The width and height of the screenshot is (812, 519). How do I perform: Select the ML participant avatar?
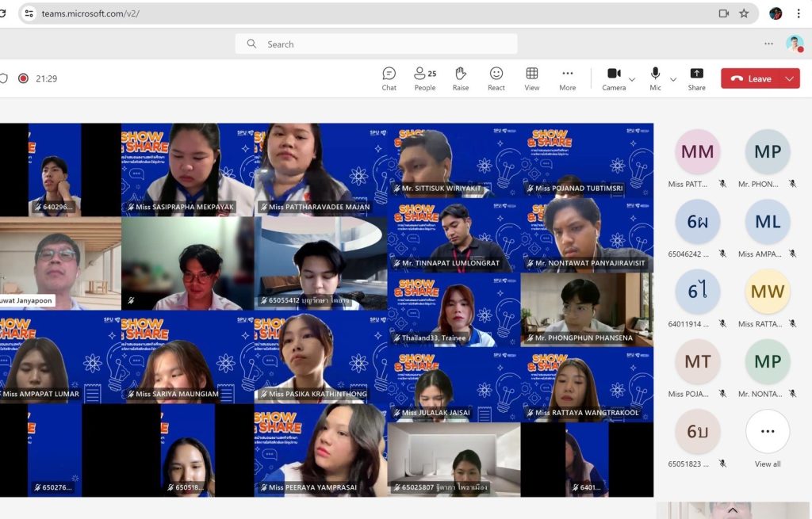click(x=768, y=222)
